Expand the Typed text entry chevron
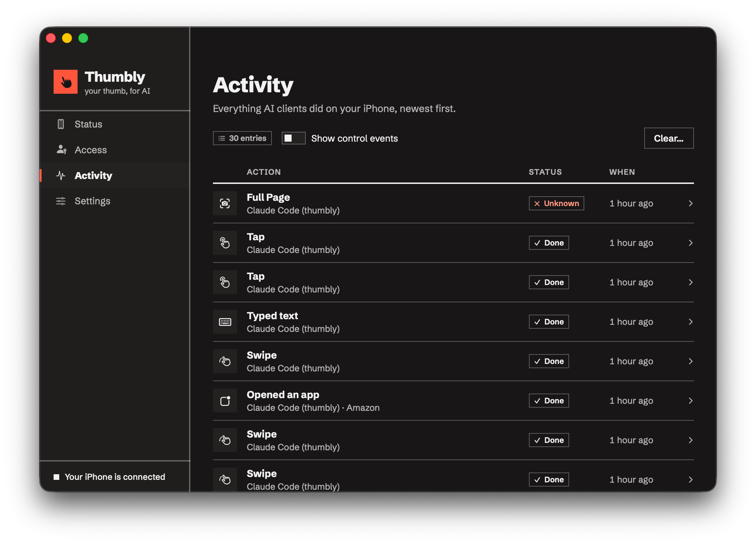Image resolution: width=756 pixels, height=544 pixels. pyautogui.click(x=690, y=322)
